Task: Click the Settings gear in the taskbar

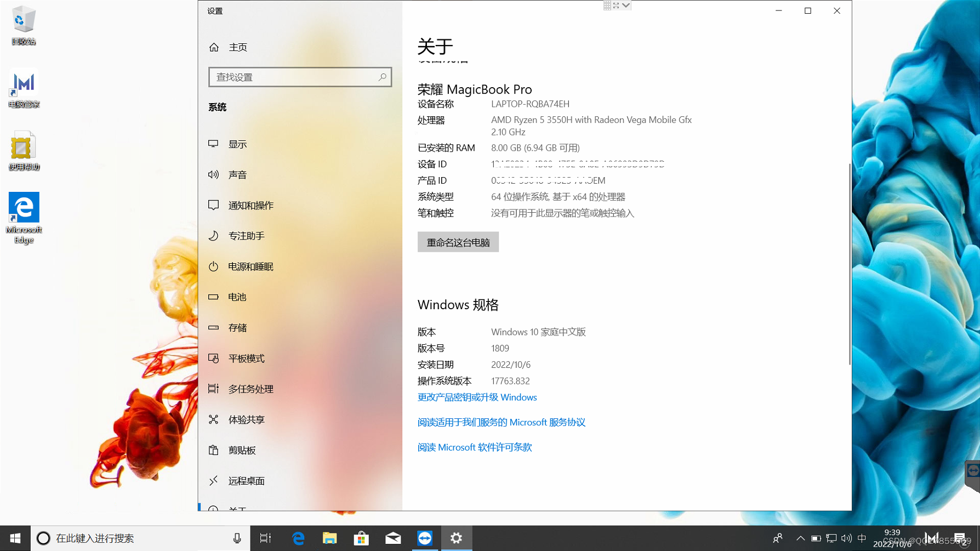Action: [456, 538]
